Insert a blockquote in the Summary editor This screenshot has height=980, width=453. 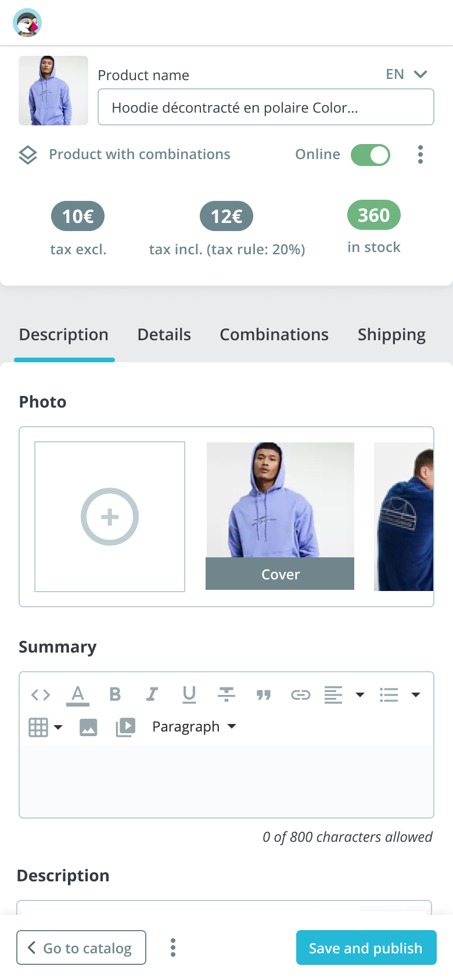pos(263,694)
